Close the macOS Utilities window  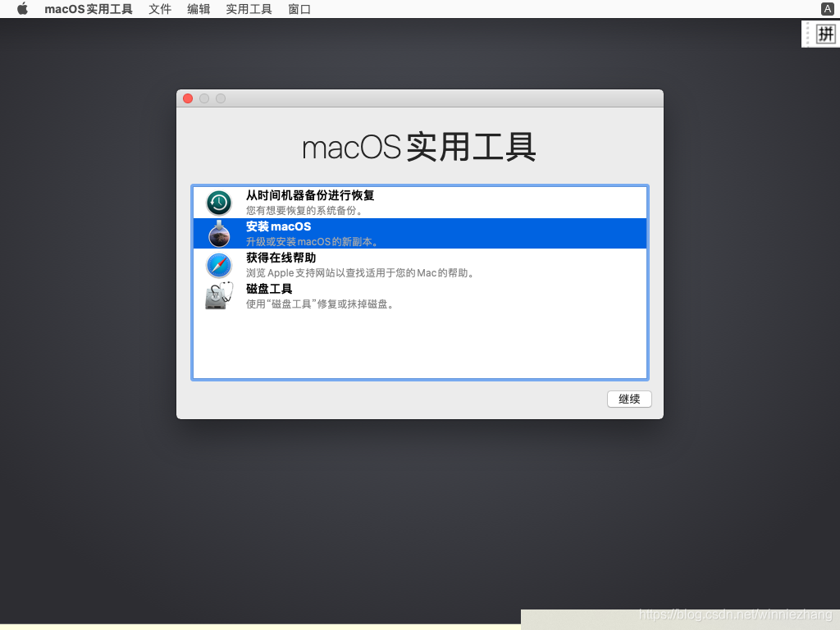pos(188,98)
